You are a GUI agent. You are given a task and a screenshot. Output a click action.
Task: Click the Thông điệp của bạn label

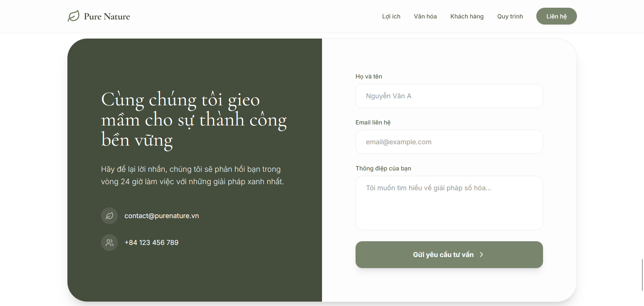click(x=383, y=168)
